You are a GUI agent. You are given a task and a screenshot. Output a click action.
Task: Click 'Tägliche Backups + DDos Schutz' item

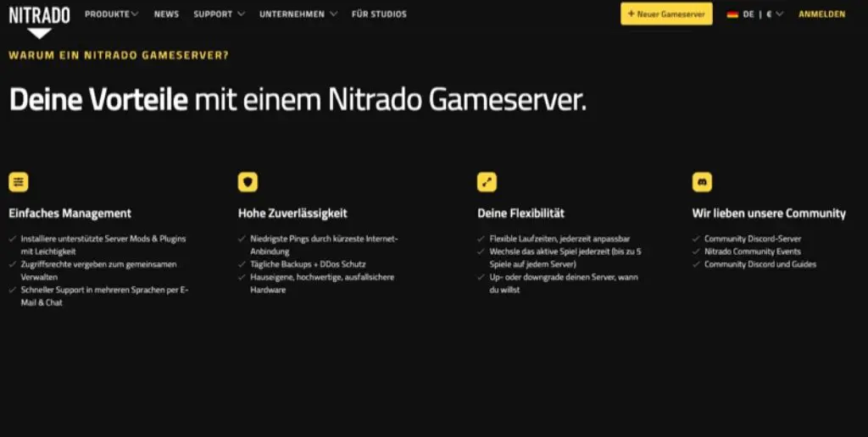[x=303, y=264]
